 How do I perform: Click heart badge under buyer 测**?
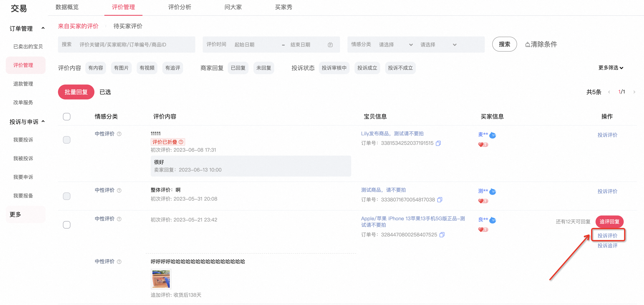483,201
